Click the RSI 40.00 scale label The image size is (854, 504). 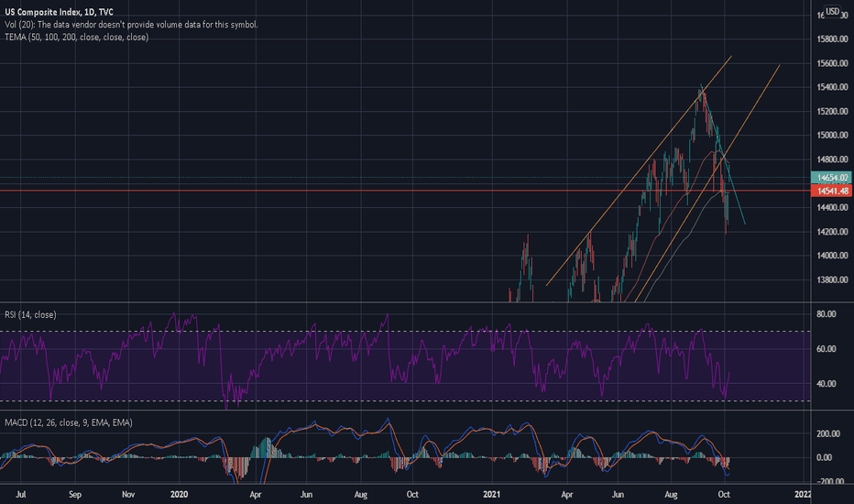point(827,384)
